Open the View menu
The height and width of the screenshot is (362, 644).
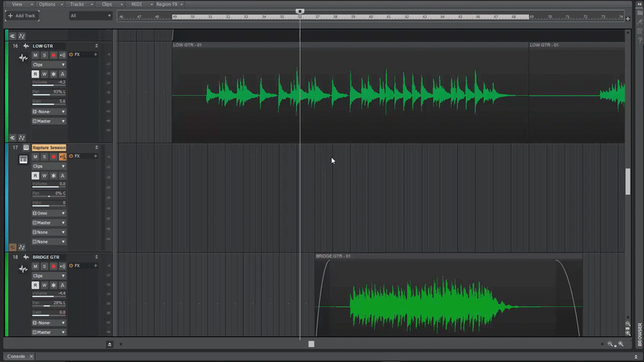click(21, 4)
